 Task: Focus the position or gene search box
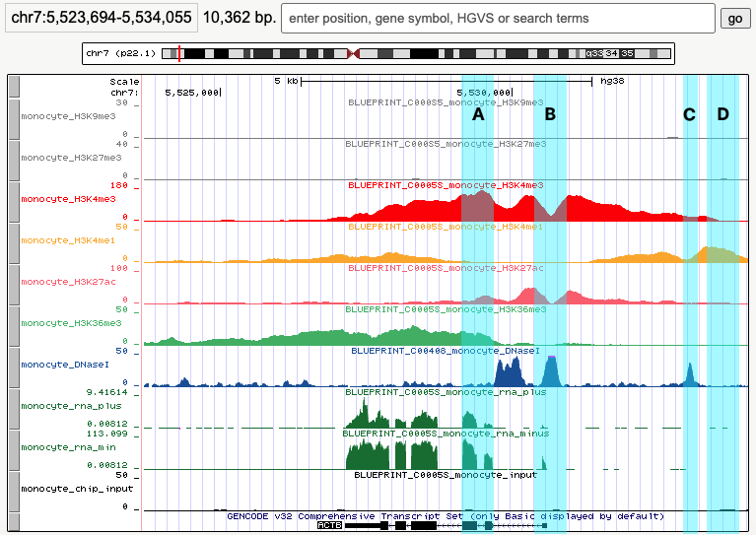click(x=498, y=18)
